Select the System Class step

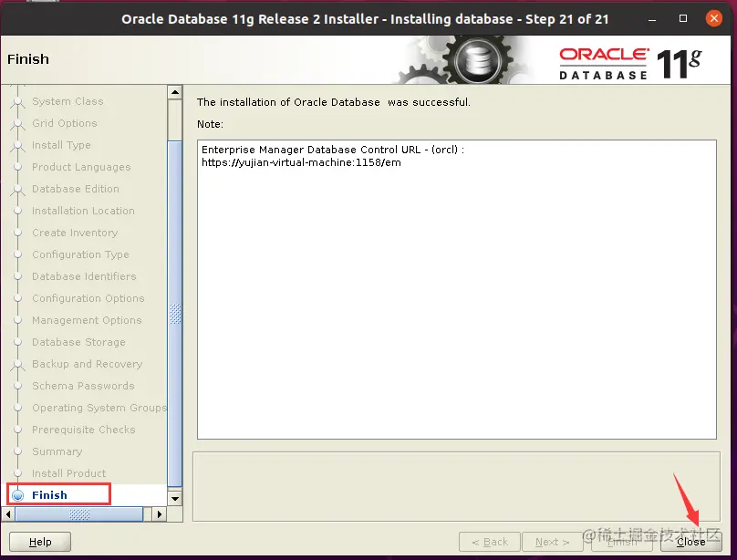pos(67,101)
